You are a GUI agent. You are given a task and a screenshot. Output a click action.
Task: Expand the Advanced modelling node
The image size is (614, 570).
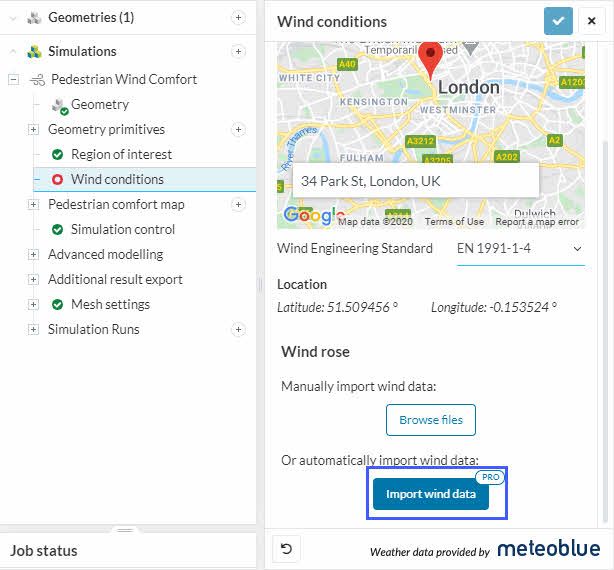point(33,254)
